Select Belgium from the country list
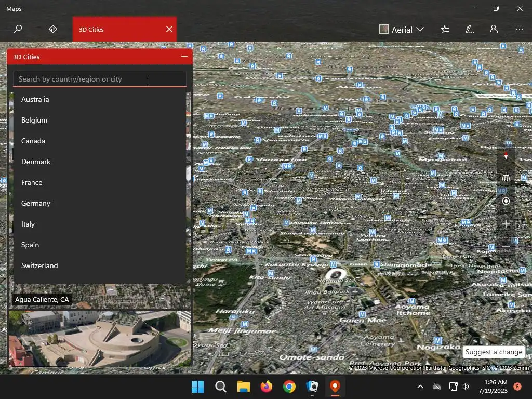This screenshot has height=399, width=532. click(x=99, y=120)
